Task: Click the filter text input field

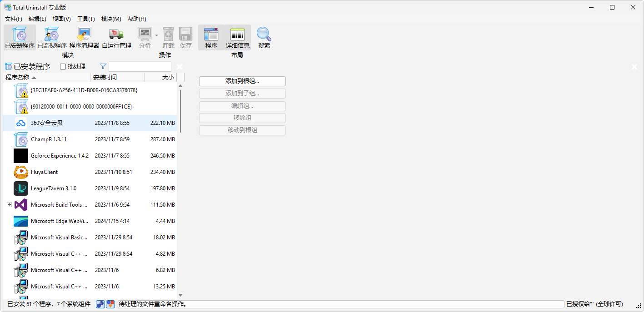Action: click(140, 67)
